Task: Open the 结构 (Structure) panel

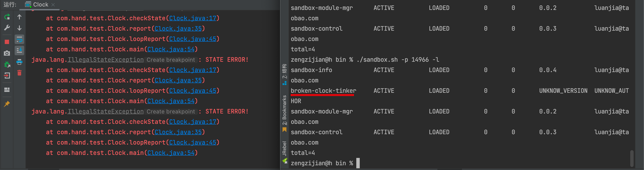Action: click(285, 72)
